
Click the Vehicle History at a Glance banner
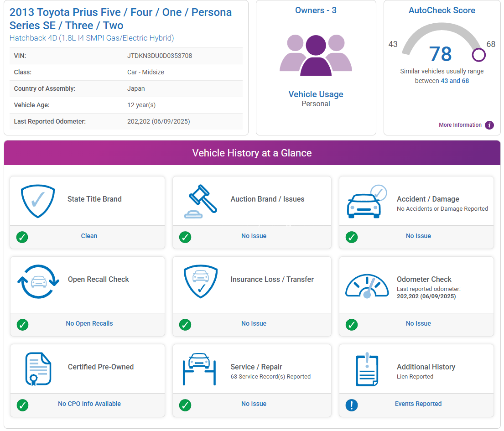[252, 153]
